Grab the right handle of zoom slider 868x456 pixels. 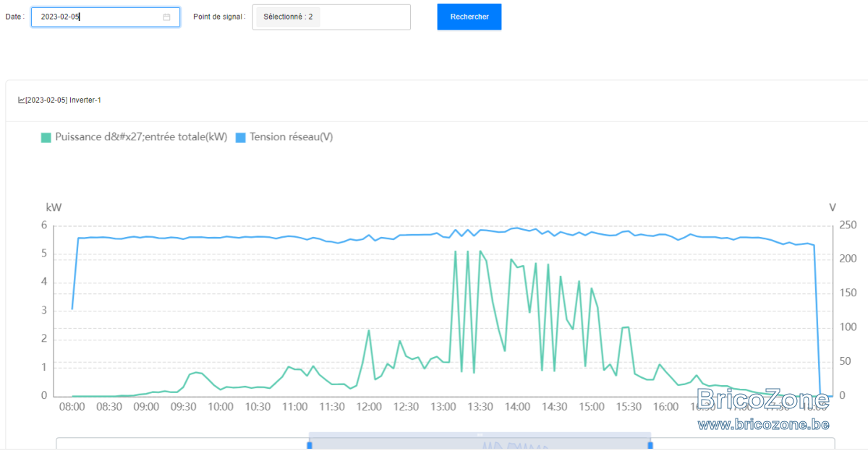tap(650, 445)
